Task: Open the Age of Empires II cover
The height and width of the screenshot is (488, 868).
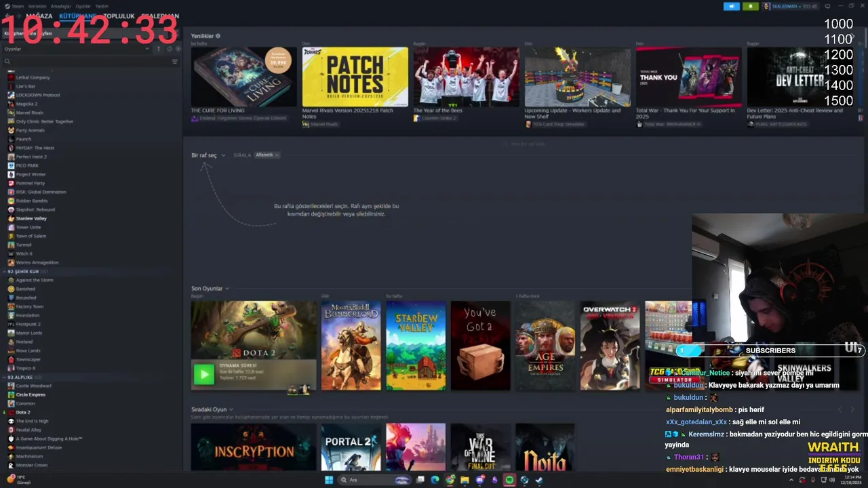Action: click(545, 346)
